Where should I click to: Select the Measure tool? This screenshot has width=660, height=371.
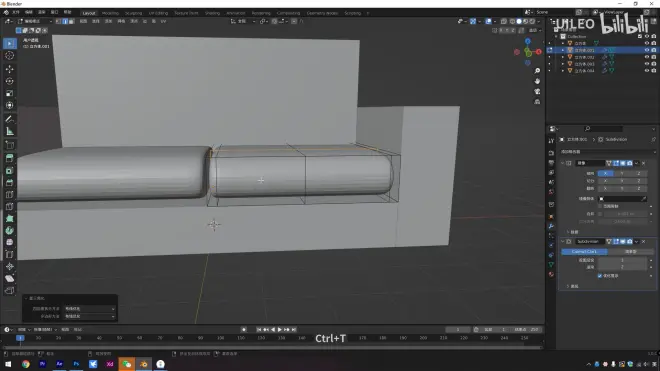10,131
